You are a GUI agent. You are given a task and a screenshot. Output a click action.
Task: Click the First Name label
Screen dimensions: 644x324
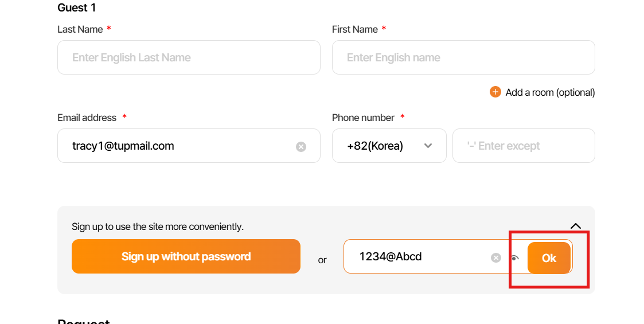point(354,29)
